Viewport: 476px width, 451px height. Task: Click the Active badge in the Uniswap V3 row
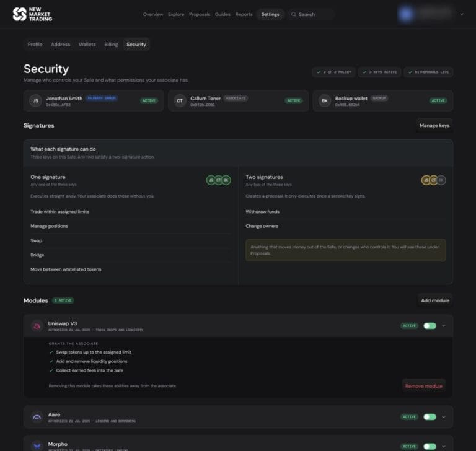click(x=409, y=326)
